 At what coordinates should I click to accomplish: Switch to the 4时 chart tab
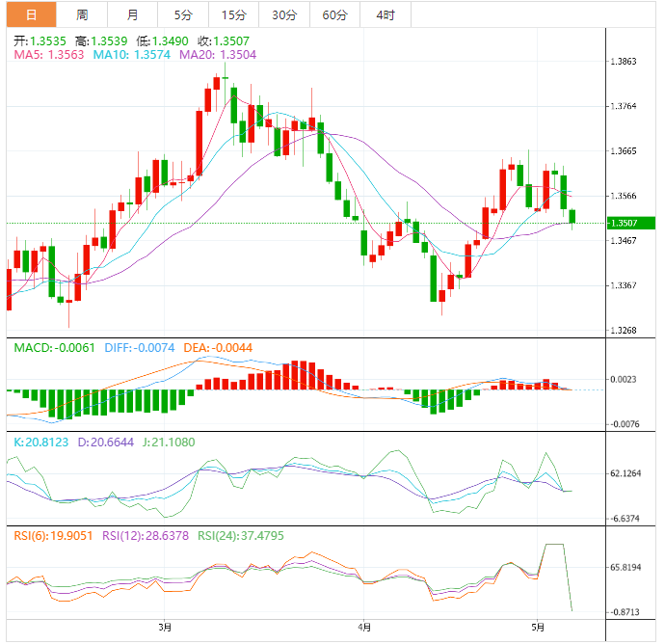tap(385, 14)
